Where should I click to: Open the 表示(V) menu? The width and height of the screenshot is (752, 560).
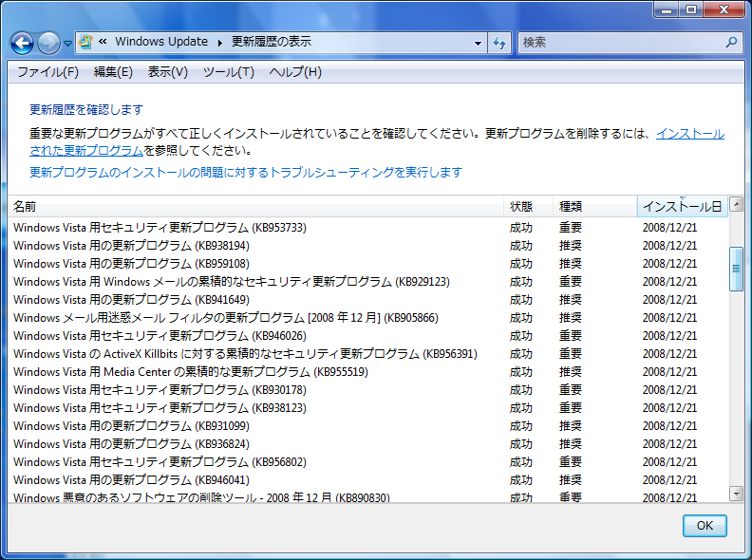coord(167,72)
